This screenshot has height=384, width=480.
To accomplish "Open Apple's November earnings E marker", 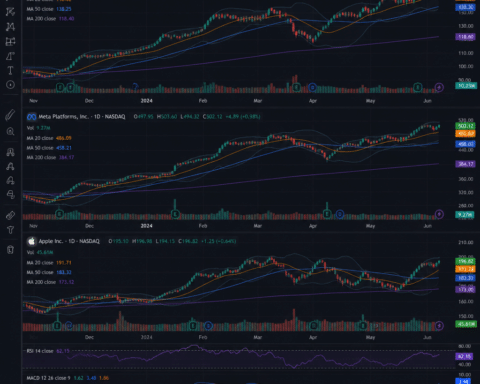I will coord(57,325).
